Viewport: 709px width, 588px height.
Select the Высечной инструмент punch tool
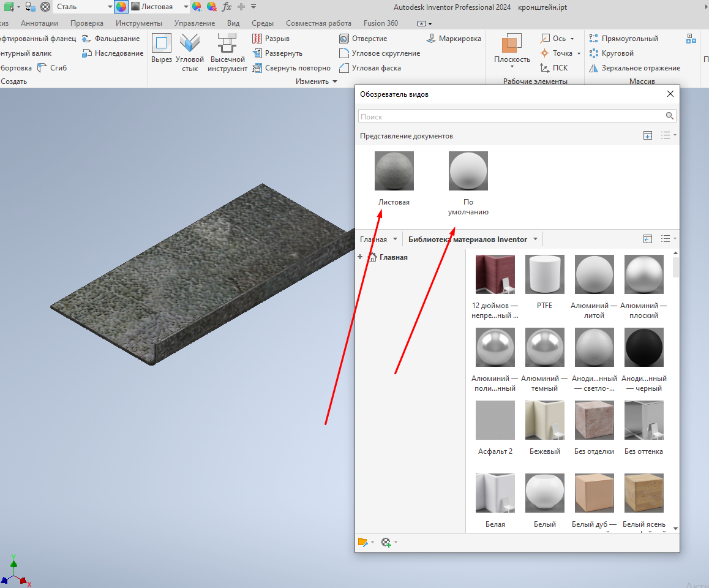click(227, 52)
